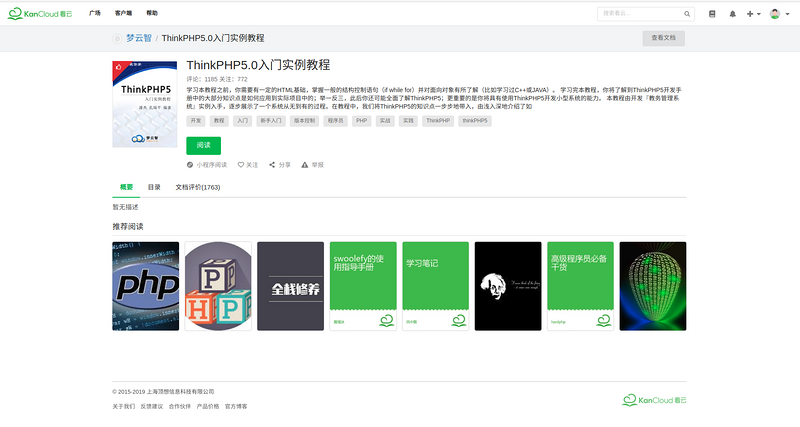Image resolution: width=800 pixels, height=427 pixels.
Task: Open the 学习笔记 book card
Action: tap(436, 286)
